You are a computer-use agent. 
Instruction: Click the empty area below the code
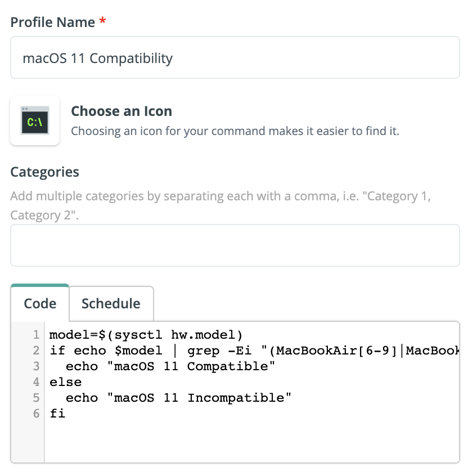(252, 442)
